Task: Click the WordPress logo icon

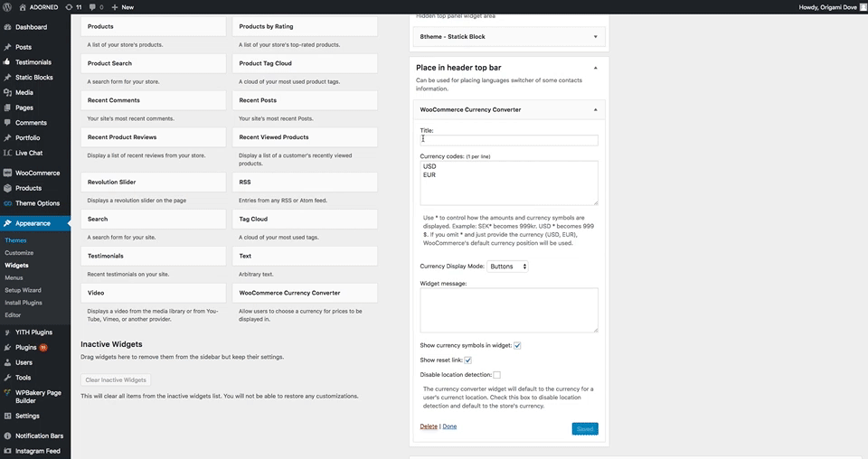Action: tap(8, 6)
